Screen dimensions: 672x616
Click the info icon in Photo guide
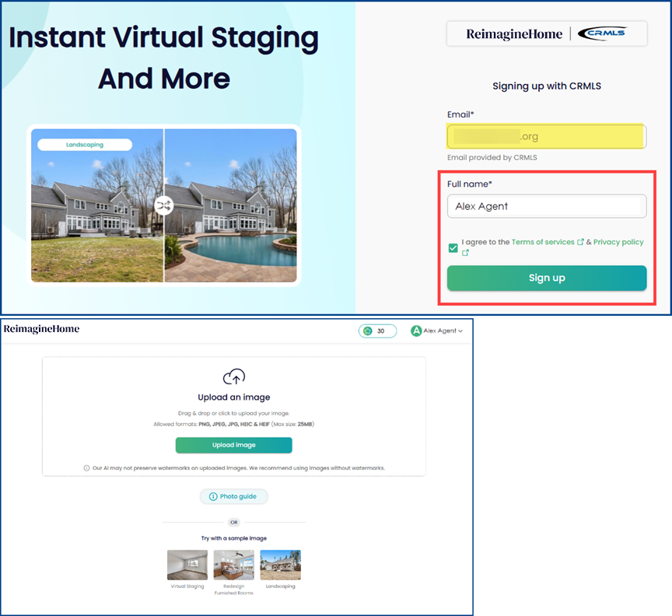pos(213,496)
